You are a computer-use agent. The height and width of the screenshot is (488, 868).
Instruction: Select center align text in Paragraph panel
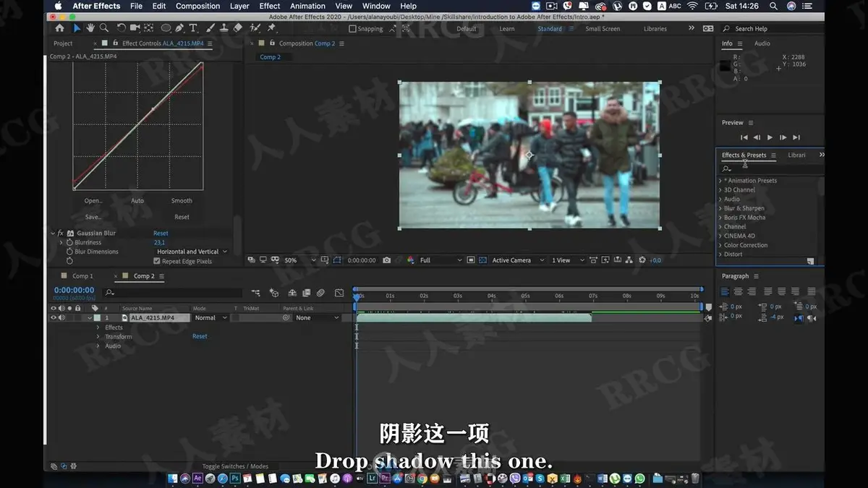pyautogui.click(x=739, y=291)
